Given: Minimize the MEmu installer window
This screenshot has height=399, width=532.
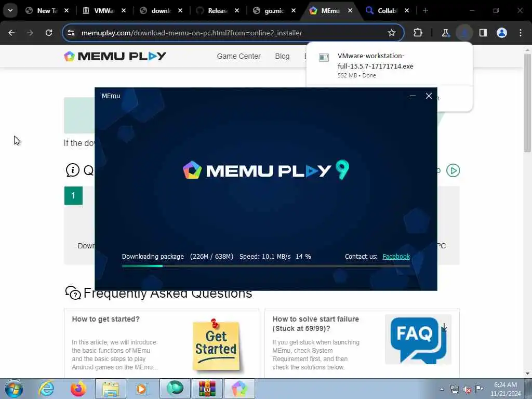Looking at the screenshot, I should [x=413, y=96].
